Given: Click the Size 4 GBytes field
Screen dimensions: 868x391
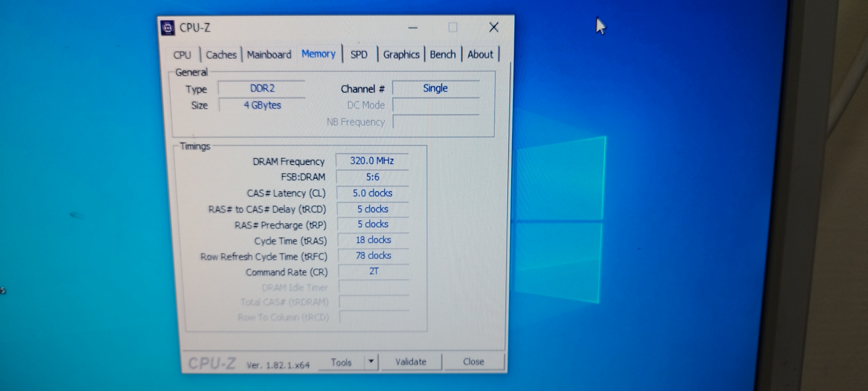Looking at the screenshot, I should 262,105.
